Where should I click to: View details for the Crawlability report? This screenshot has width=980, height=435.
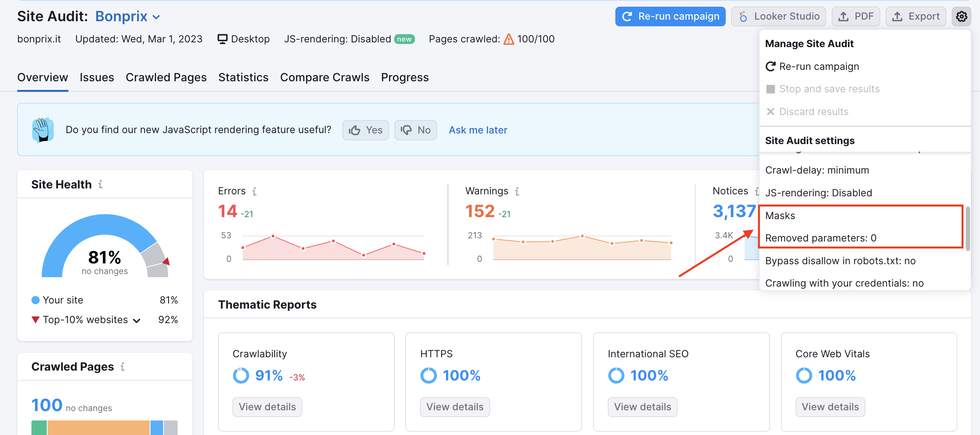tap(267, 407)
